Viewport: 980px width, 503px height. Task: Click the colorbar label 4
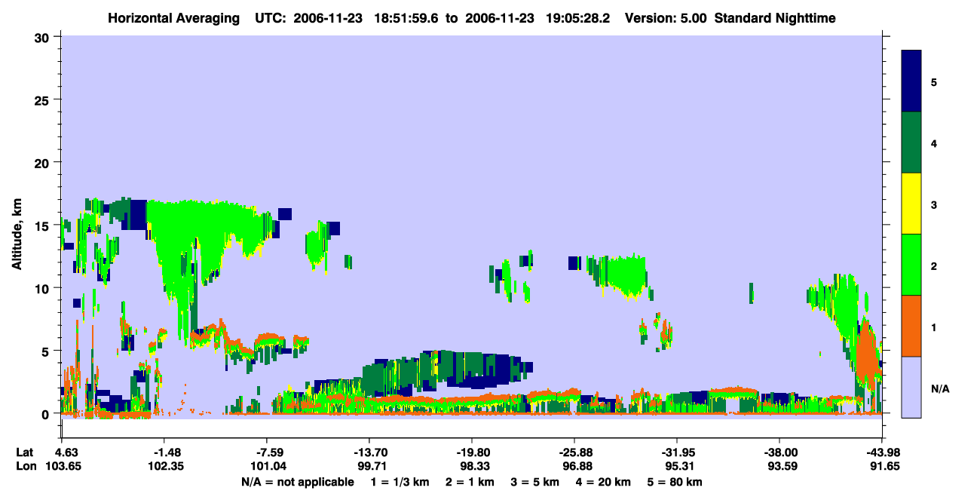(934, 143)
